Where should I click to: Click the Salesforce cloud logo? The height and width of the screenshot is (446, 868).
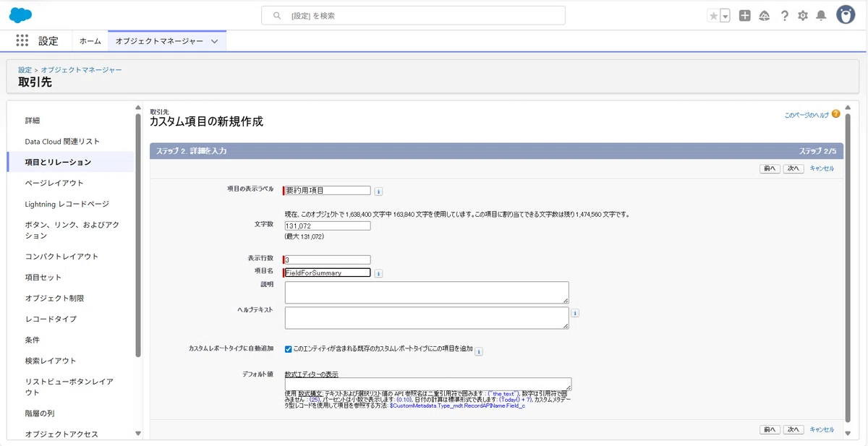tap(21, 15)
